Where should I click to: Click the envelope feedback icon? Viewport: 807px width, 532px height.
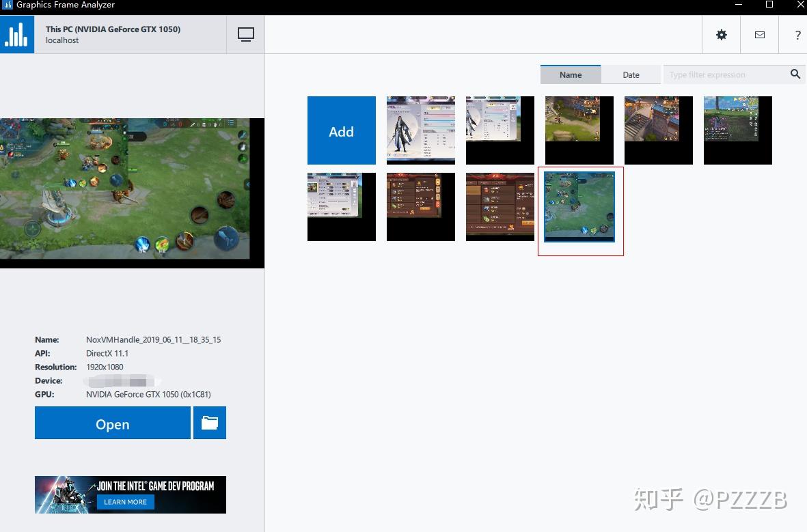[760, 34]
